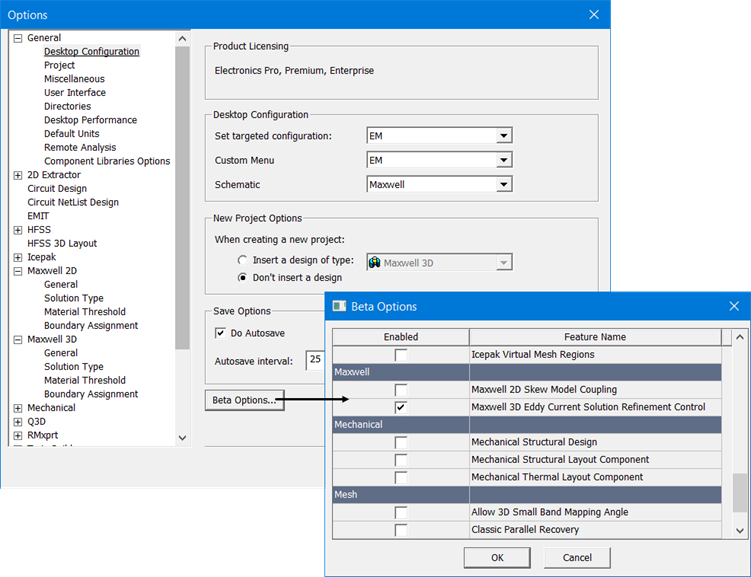Click the Beta Options window icon

pyautogui.click(x=339, y=306)
